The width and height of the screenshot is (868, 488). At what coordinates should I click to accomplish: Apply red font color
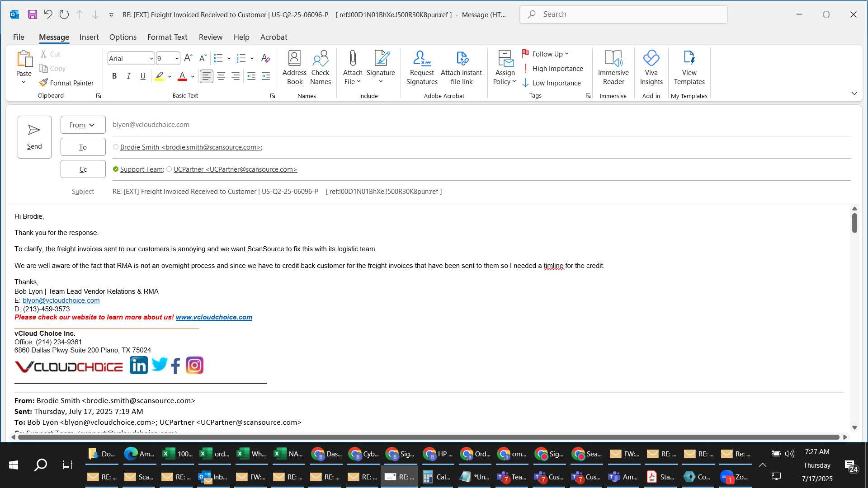[x=182, y=76]
